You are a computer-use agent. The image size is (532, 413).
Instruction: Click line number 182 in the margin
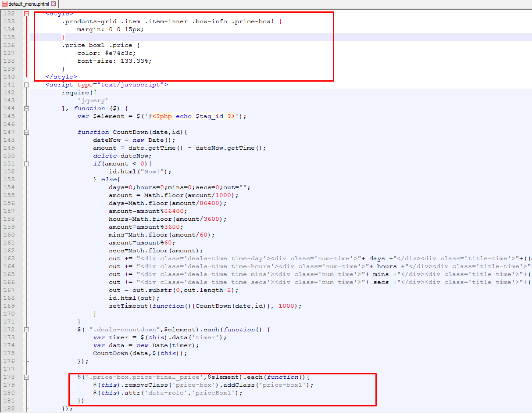pos(9,409)
